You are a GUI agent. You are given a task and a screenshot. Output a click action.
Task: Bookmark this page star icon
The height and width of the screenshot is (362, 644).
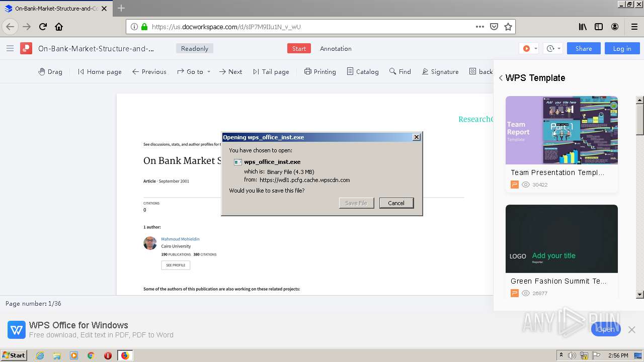click(508, 27)
